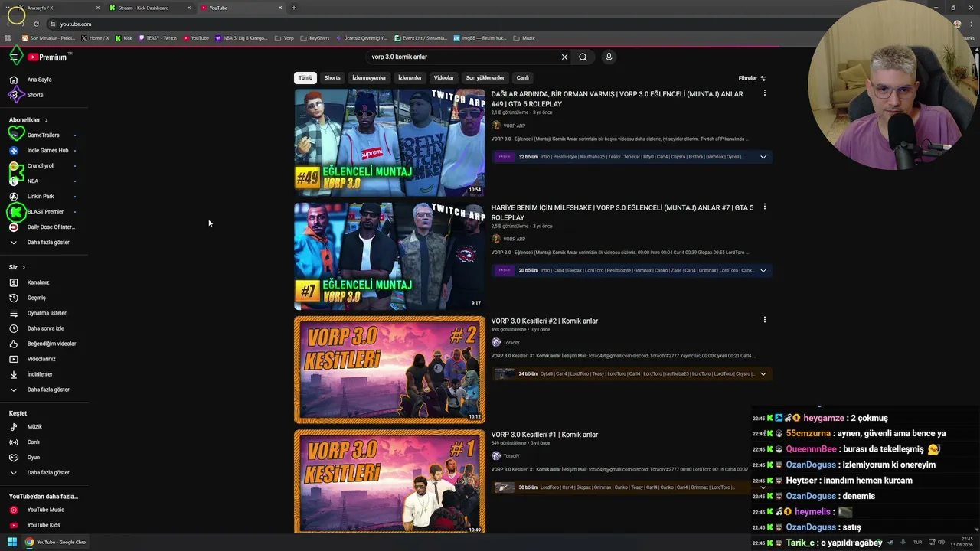The width and height of the screenshot is (980, 551).
Task: Open the Vorp bookmarks folder
Action: pyautogui.click(x=284, y=38)
